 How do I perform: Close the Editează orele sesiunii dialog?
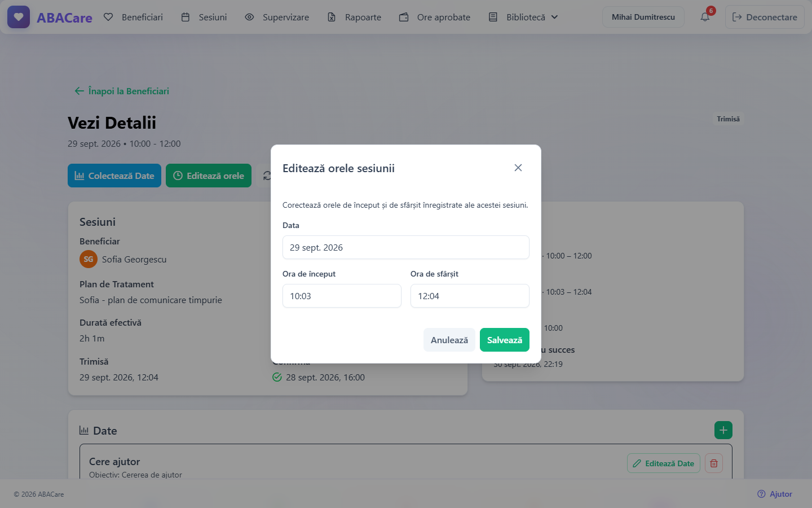point(518,168)
